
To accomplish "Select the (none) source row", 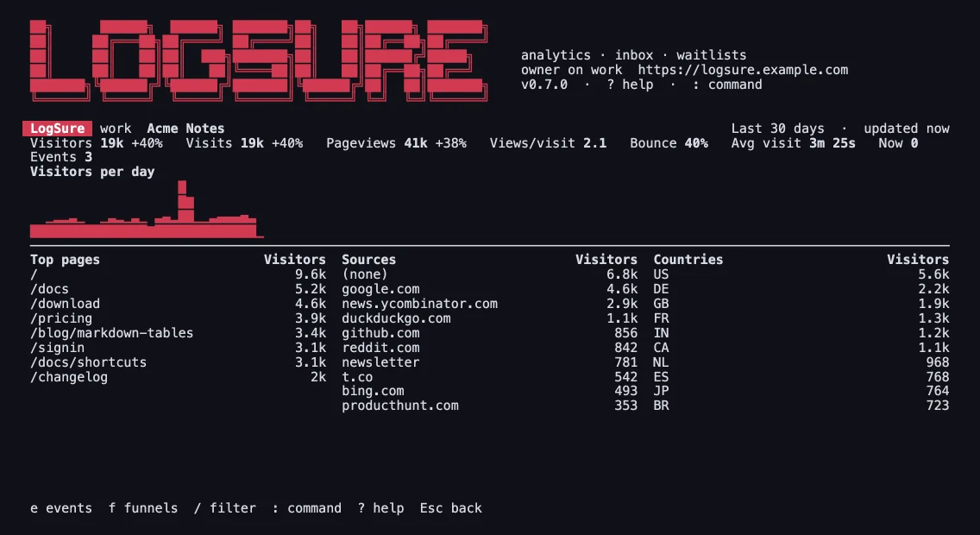I will (x=489, y=274).
